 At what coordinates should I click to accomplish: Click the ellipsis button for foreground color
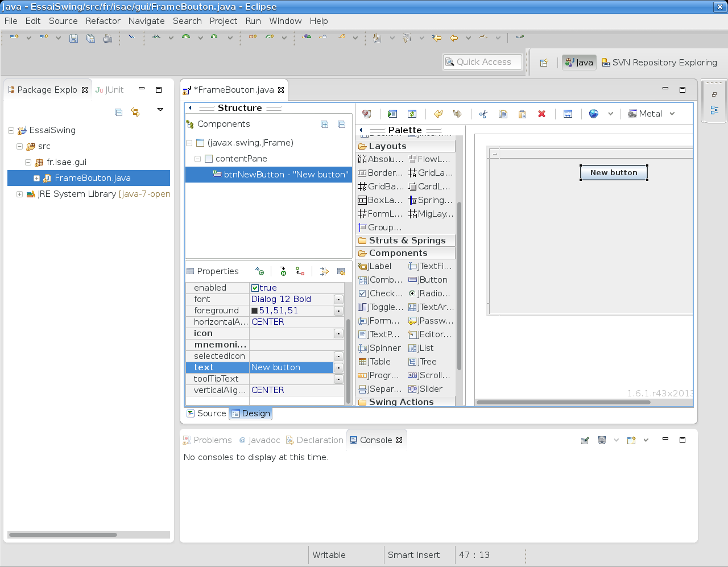point(338,311)
